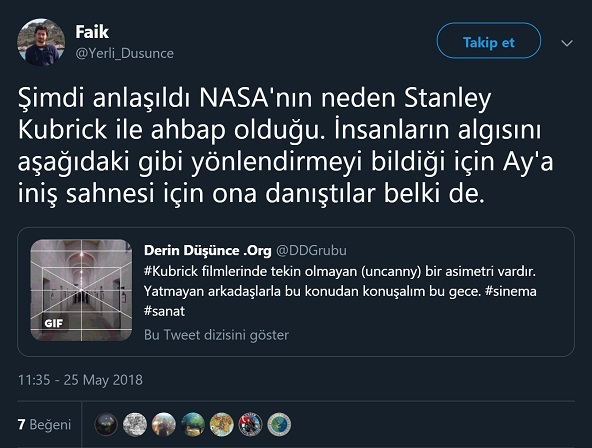Open the fourth liker avatar
The height and width of the screenshot is (448, 592).
pos(193,425)
